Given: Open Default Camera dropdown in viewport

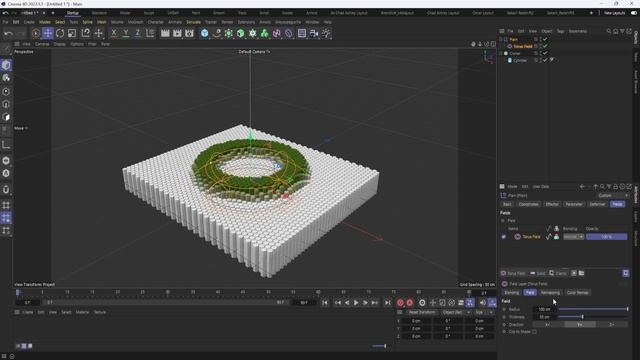Looking at the screenshot, I should click(254, 52).
